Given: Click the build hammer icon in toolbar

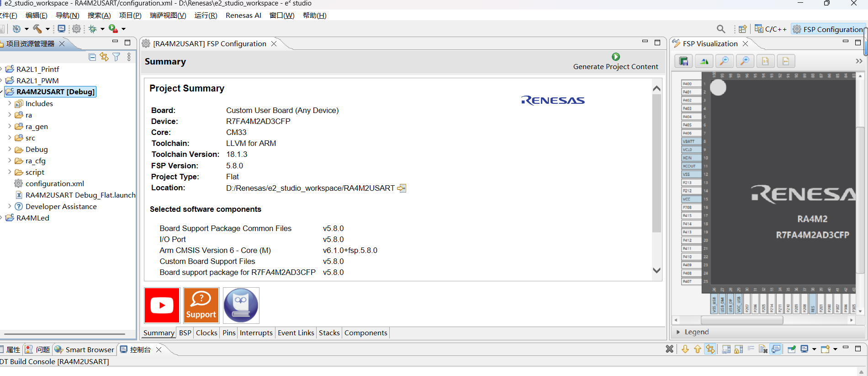Looking at the screenshot, I should point(37,29).
